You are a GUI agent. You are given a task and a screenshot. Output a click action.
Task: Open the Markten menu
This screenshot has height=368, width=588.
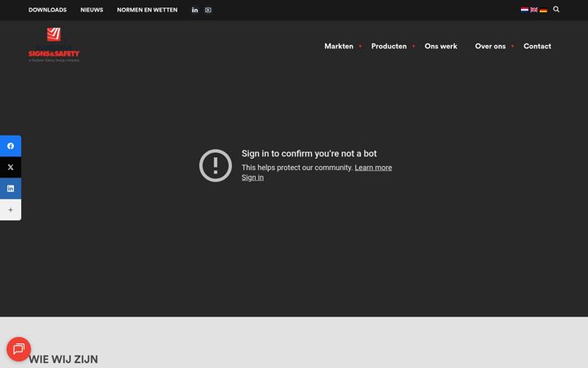(339, 46)
